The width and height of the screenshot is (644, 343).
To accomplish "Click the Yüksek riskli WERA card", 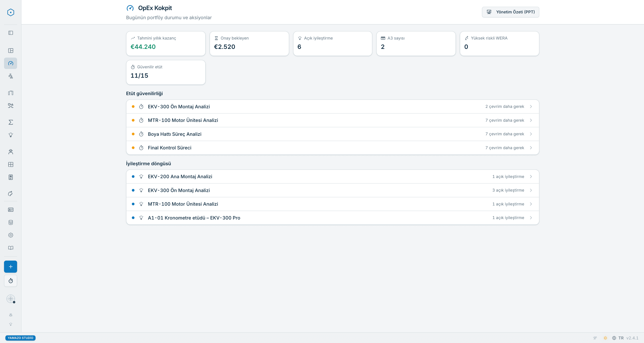I will coord(500,44).
